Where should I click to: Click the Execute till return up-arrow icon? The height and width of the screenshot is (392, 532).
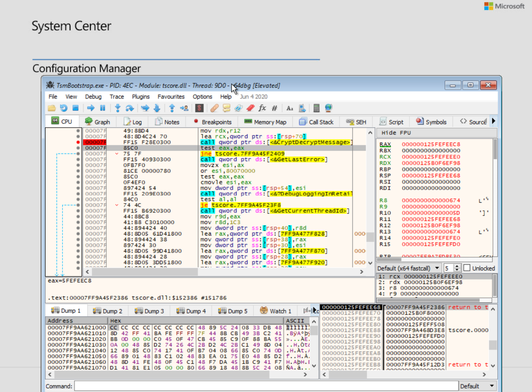[172, 108]
